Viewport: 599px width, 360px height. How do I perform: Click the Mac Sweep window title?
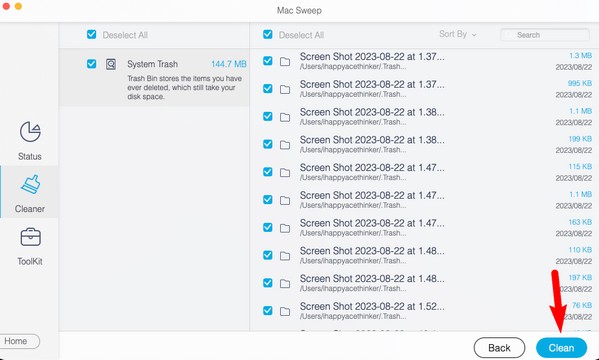(299, 10)
